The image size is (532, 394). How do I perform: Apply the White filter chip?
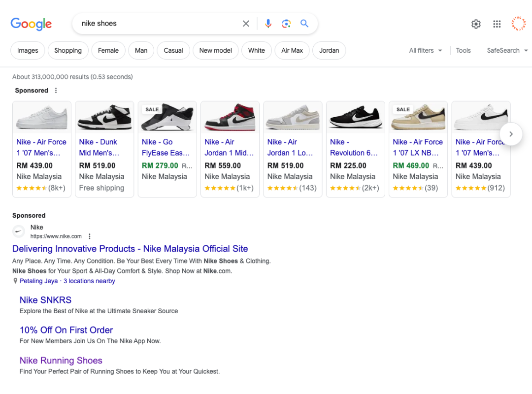pos(257,51)
